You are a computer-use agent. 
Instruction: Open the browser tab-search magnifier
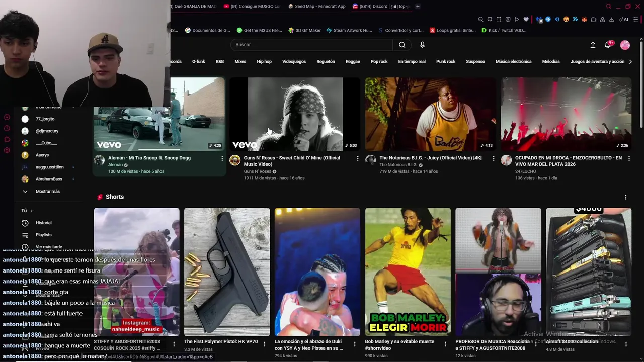coord(608,6)
